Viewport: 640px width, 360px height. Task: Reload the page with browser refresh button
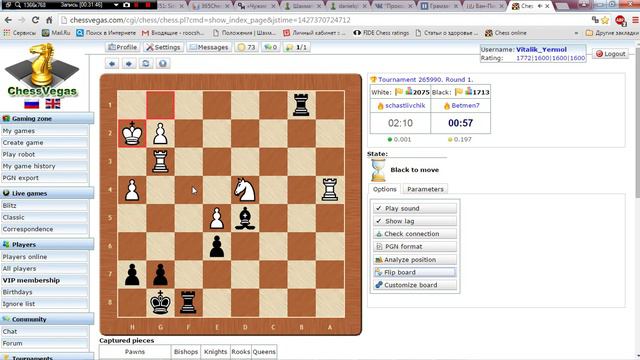[x=36, y=20]
